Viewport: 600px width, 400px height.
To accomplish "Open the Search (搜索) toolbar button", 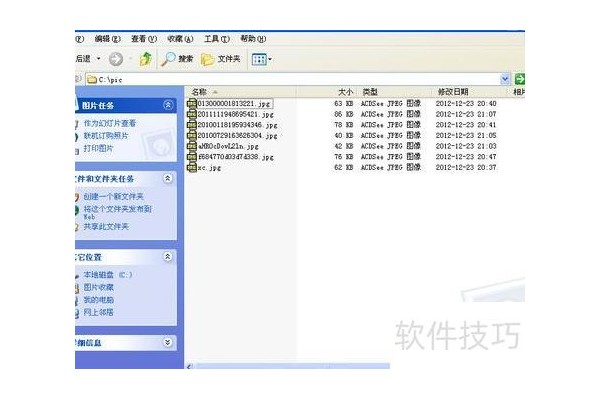I will tap(177, 59).
